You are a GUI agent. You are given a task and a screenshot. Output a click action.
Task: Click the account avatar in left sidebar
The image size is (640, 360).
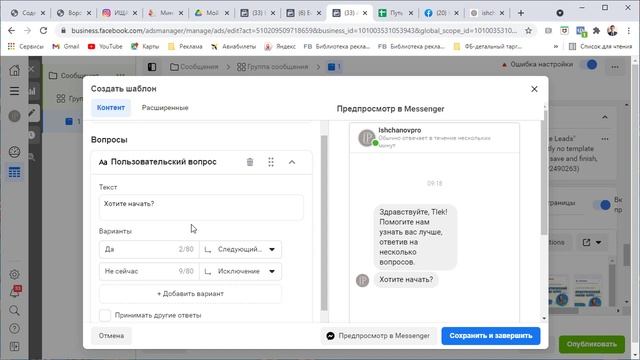coord(14,116)
